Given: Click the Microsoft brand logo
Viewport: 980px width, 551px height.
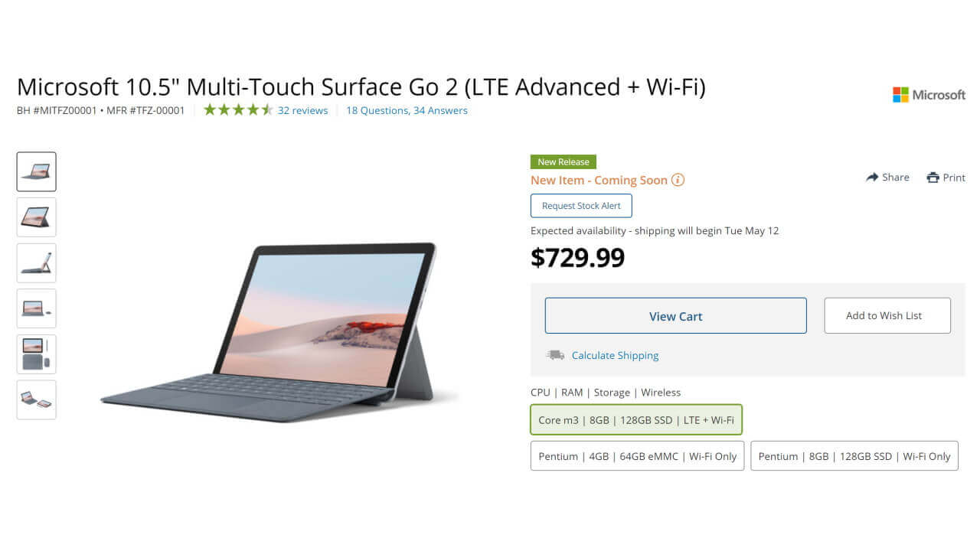Looking at the screenshot, I should pyautogui.click(x=929, y=95).
